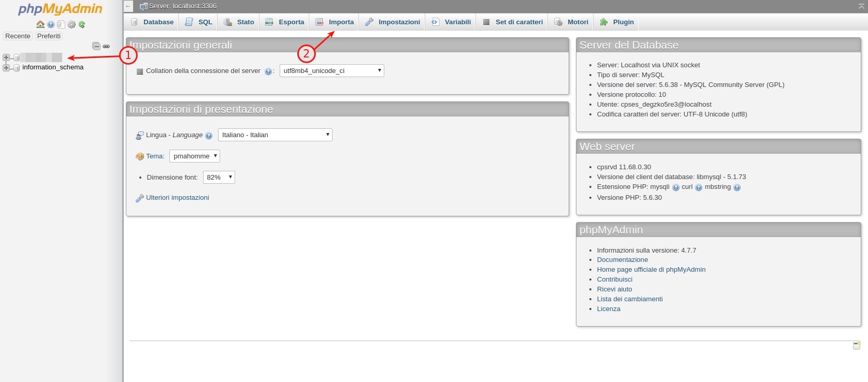Click the Tema: label link
The width and height of the screenshot is (868, 382).
[x=155, y=156]
